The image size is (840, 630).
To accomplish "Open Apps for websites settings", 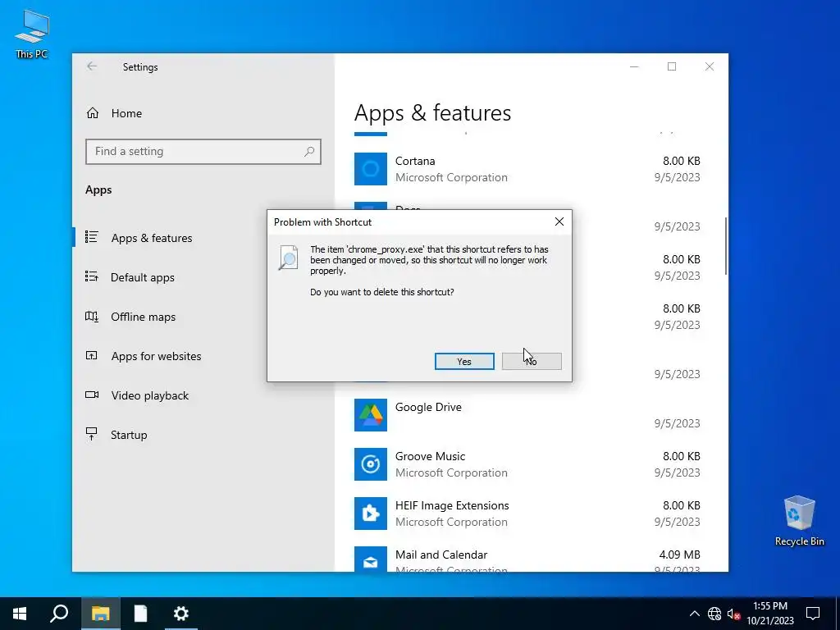I will tap(156, 356).
